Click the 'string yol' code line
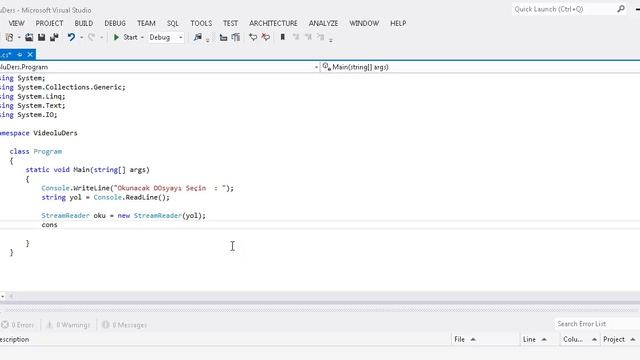 pos(105,197)
